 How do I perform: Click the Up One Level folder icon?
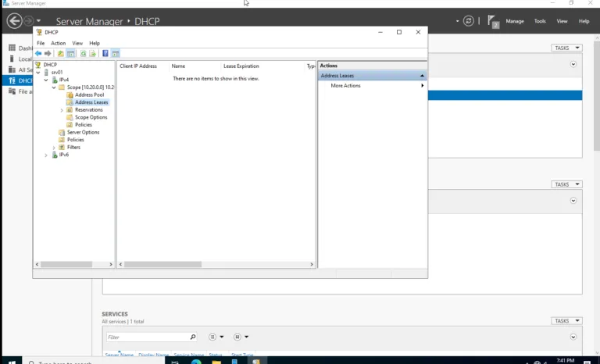60,54
